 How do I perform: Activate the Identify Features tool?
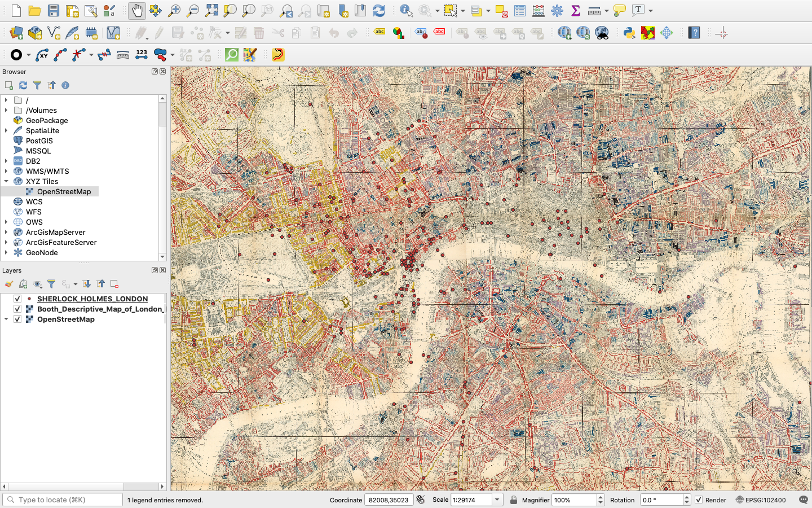point(406,11)
